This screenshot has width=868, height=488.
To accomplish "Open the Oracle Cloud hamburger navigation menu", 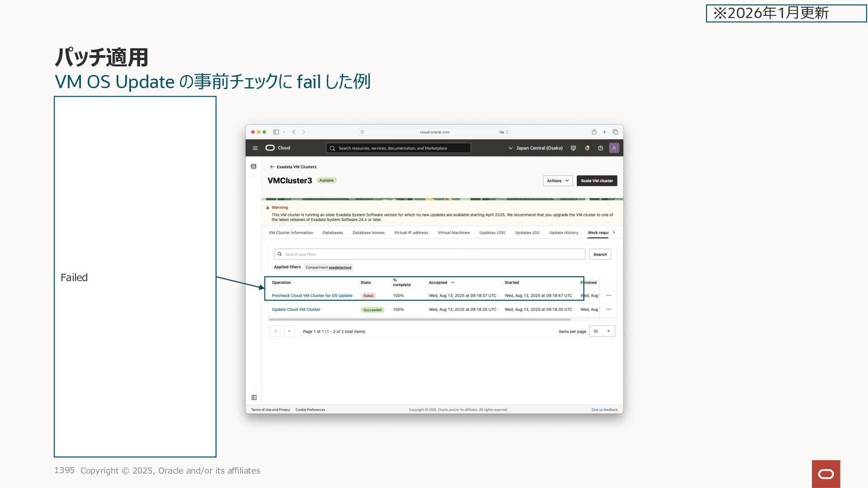I will pos(255,148).
